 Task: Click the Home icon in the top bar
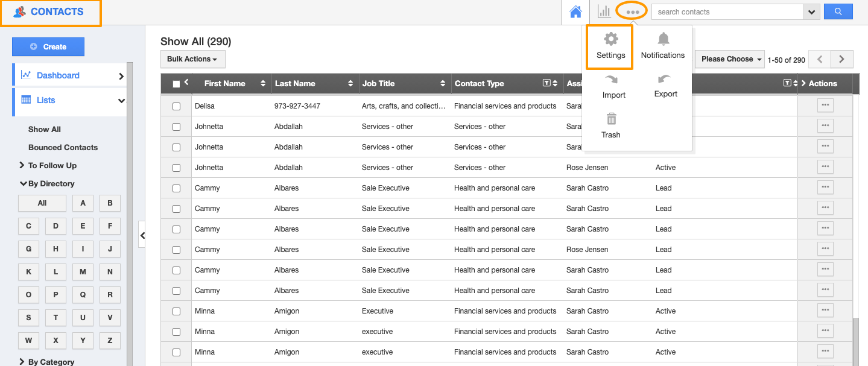(x=575, y=12)
